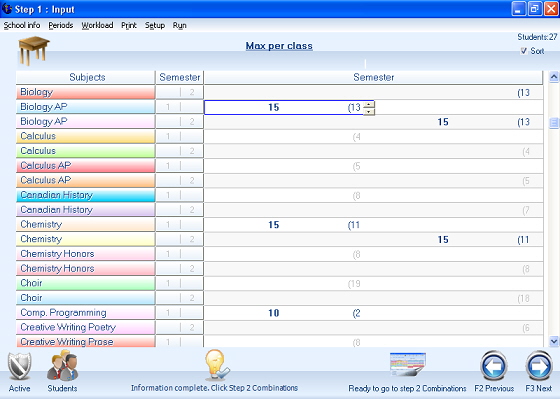Select Canadian History semester 2 row
Screen dimensions: 560x399
click(x=86, y=210)
